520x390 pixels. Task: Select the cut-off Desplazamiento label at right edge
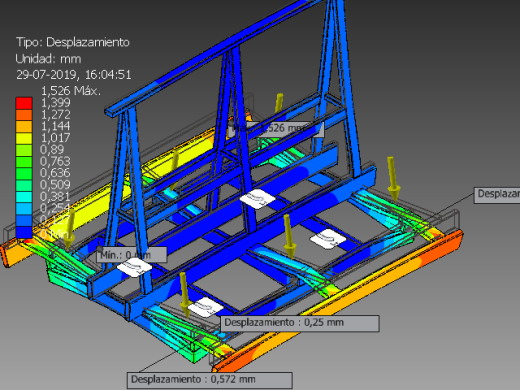497,195
